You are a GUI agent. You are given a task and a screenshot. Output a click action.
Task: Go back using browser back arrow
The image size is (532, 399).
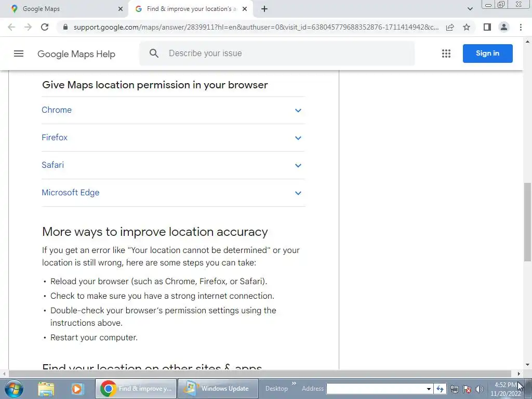click(x=11, y=27)
